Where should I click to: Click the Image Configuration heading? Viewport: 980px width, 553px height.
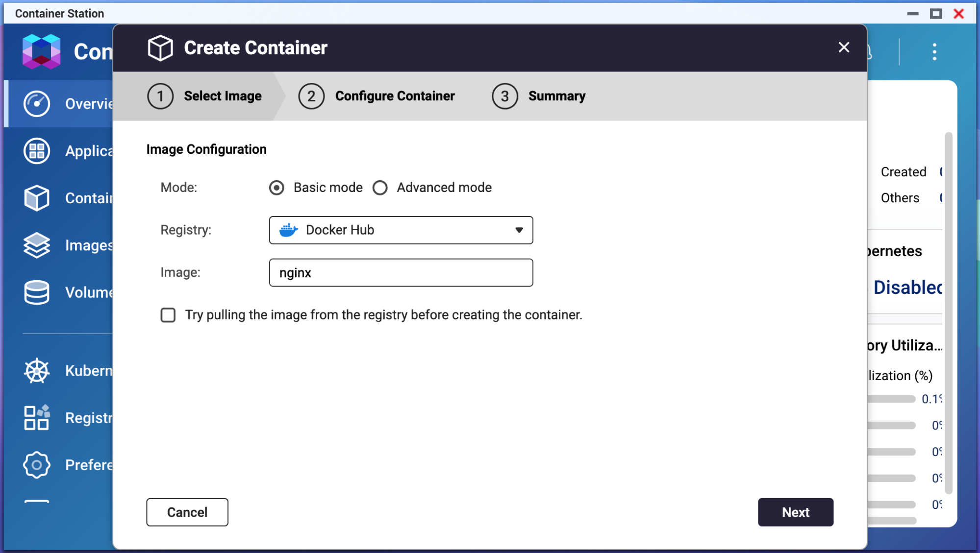206,149
